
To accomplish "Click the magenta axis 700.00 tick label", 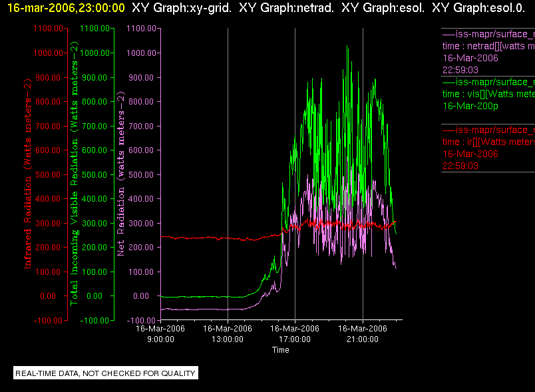I will (x=141, y=126).
